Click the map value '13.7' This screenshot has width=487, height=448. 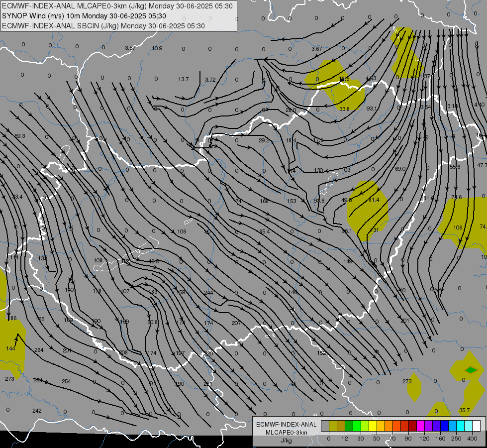pos(184,79)
